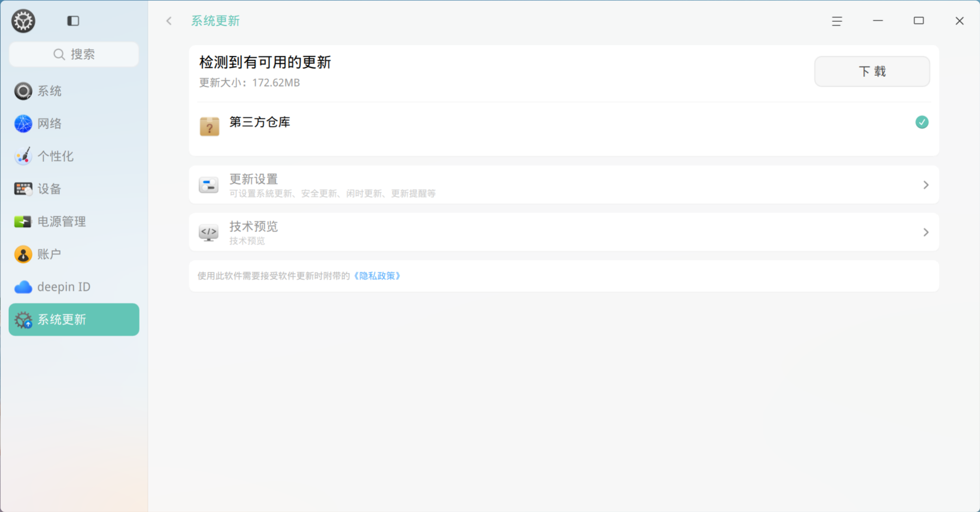Expand 更新设置 with its chevron
This screenshot has height=512, width=980.
coord(925,185)
